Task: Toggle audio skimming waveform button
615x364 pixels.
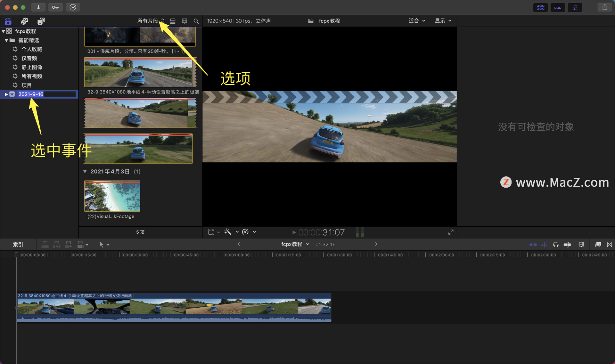Action: [x=545, y=245]
